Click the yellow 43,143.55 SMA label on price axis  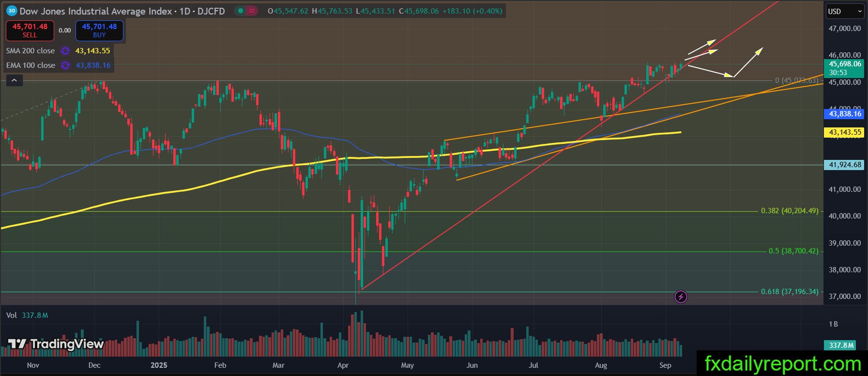[845, 132]
